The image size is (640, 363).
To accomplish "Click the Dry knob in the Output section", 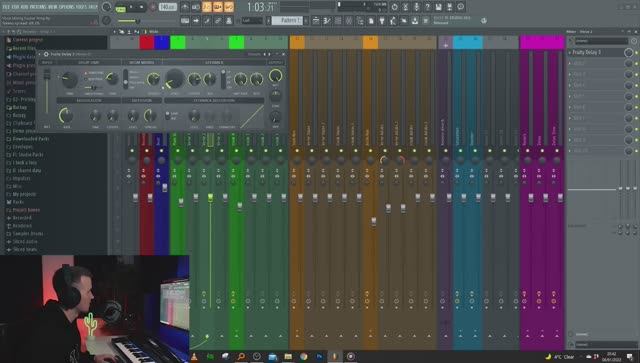I will [x=276, y=117].
